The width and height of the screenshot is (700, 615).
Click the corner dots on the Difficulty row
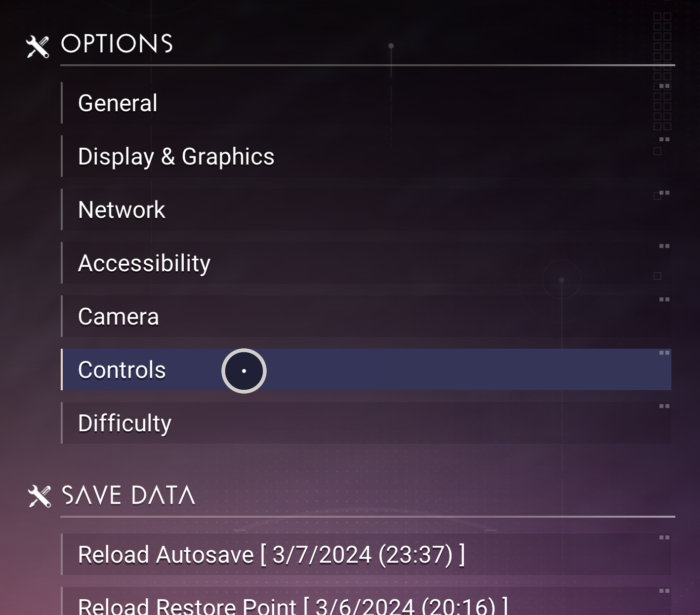click(x=664, y=406)
